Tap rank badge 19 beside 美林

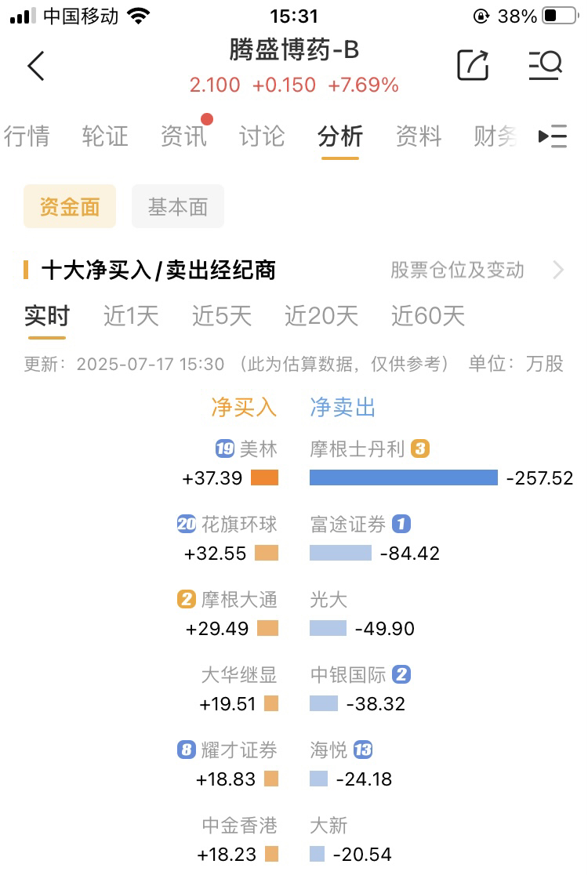(x=225, y=448)
